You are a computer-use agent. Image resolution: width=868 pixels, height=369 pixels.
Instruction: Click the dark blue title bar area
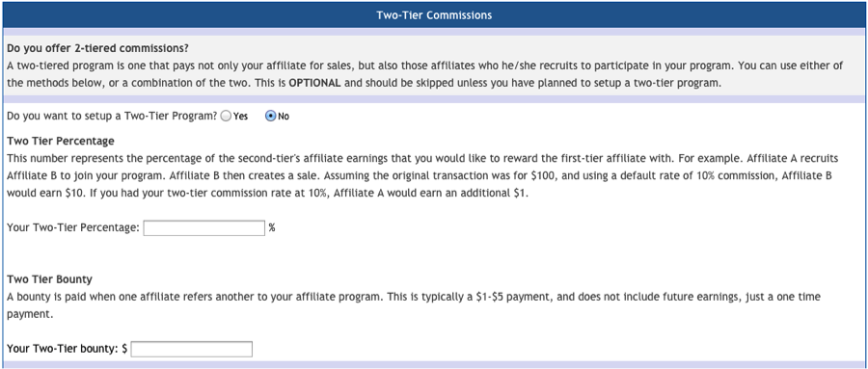pos(434,15)
